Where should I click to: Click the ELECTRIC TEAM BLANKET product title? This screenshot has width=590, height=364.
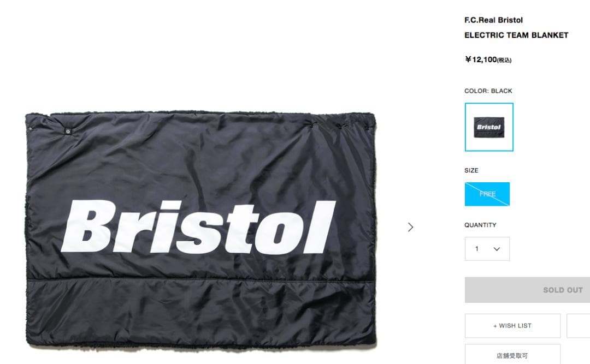click(516, 35)
